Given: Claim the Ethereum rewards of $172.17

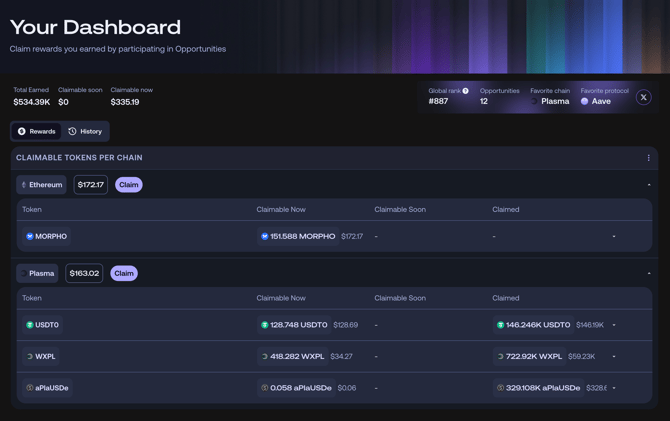Looking at the screenshot, I should (129, 185).
